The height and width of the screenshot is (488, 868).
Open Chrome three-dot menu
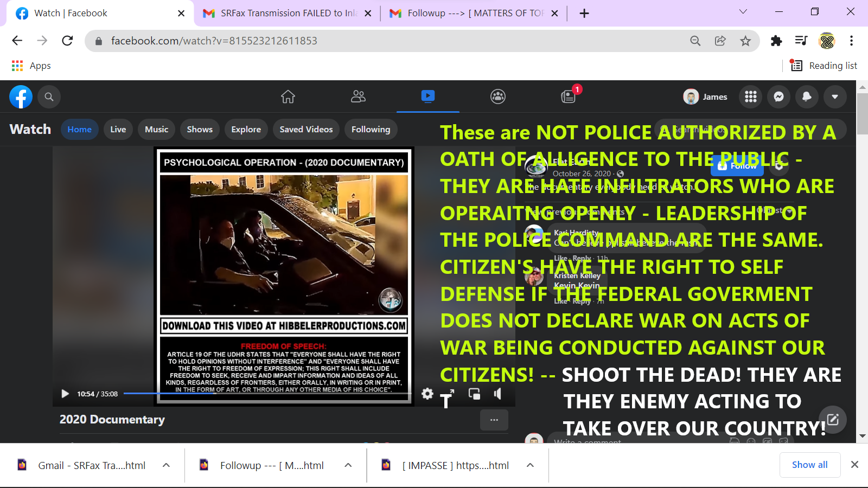[851, 41]
